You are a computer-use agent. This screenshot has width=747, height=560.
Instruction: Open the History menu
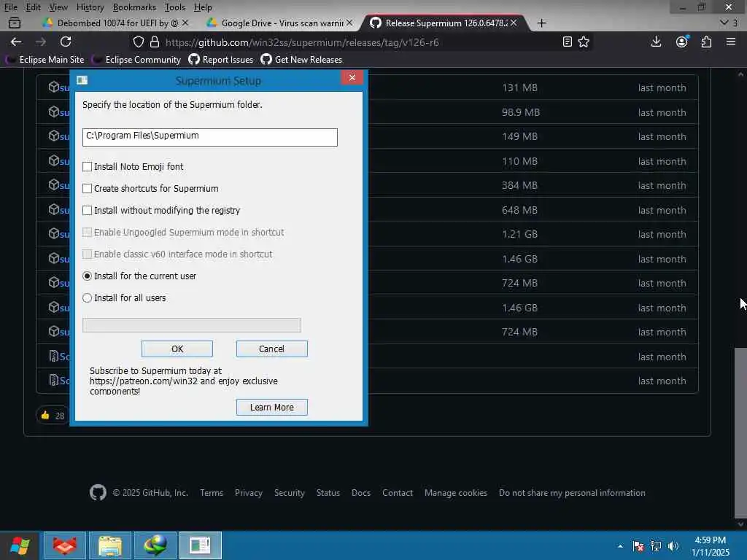coord(90,7)
